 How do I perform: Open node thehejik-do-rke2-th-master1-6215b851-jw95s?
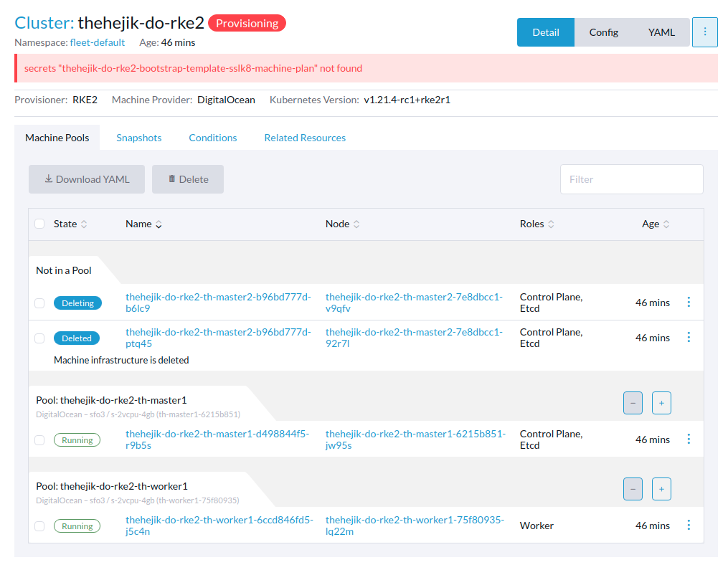pyautogui.click(x=415, y=439)
